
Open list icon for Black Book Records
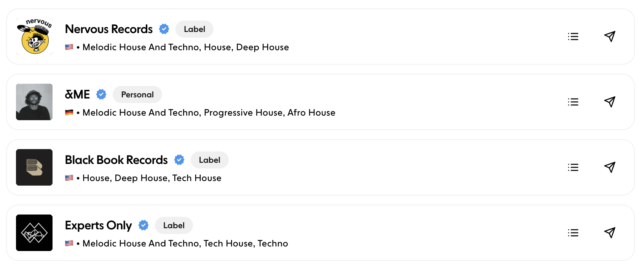[x=573, y=167]
